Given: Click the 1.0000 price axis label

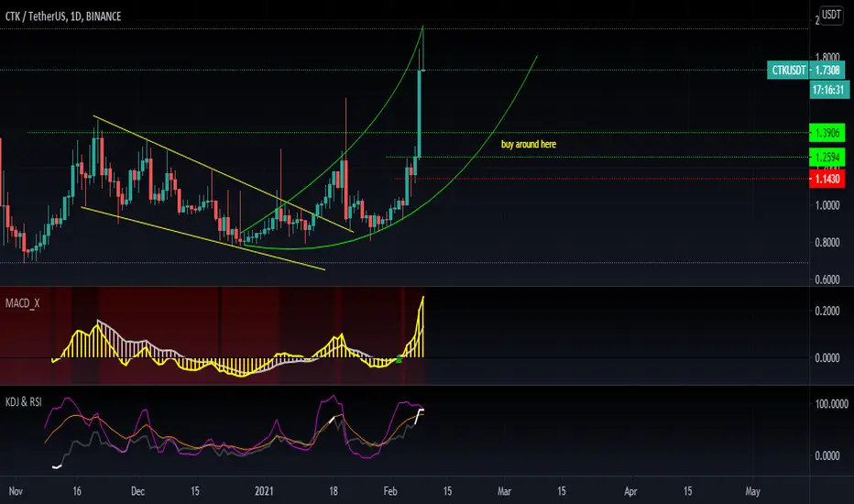Looking at the screenshot, I should pos(827,205).
